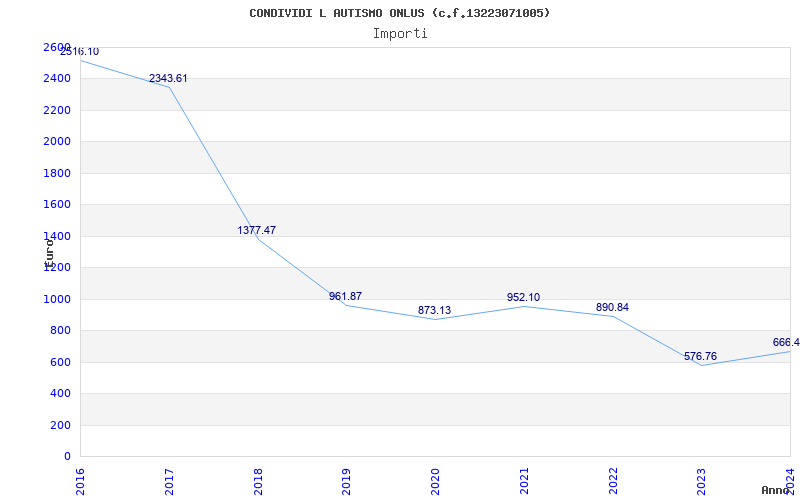Select the data label 961.87
800x500 pixels.
pyautogui.click(x=345, y=296)
